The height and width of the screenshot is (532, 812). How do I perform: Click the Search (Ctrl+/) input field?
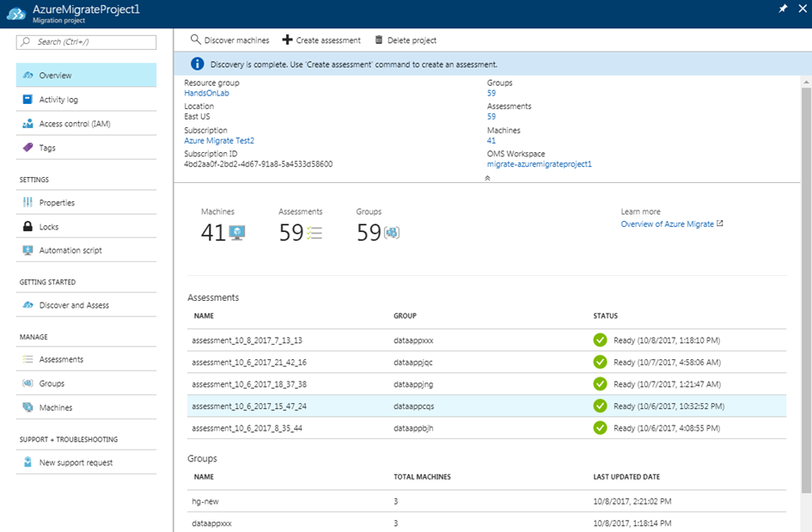pos(86,42)
